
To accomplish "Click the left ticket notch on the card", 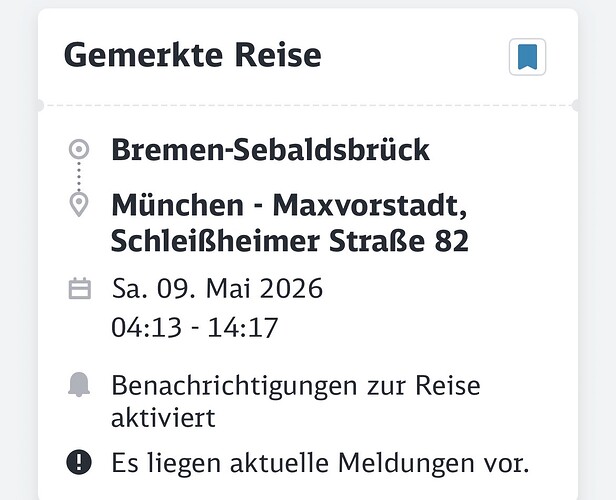I will click(x=40, y=104).
